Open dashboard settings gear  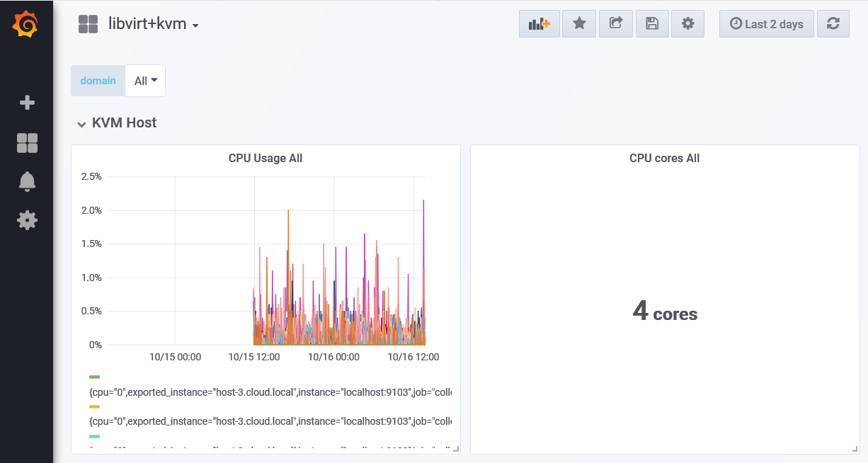tap(687, 23)
